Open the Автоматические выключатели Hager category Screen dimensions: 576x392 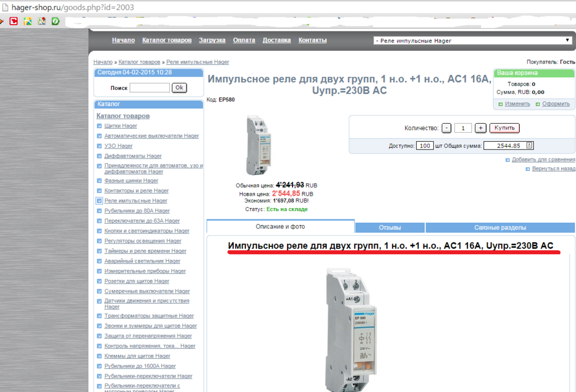(151, 136)
